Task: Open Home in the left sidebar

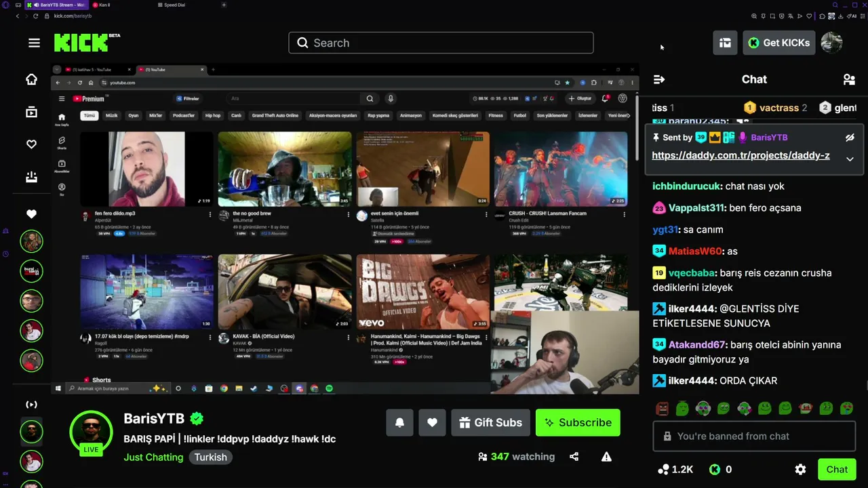Action: click(x=31, y=79)
